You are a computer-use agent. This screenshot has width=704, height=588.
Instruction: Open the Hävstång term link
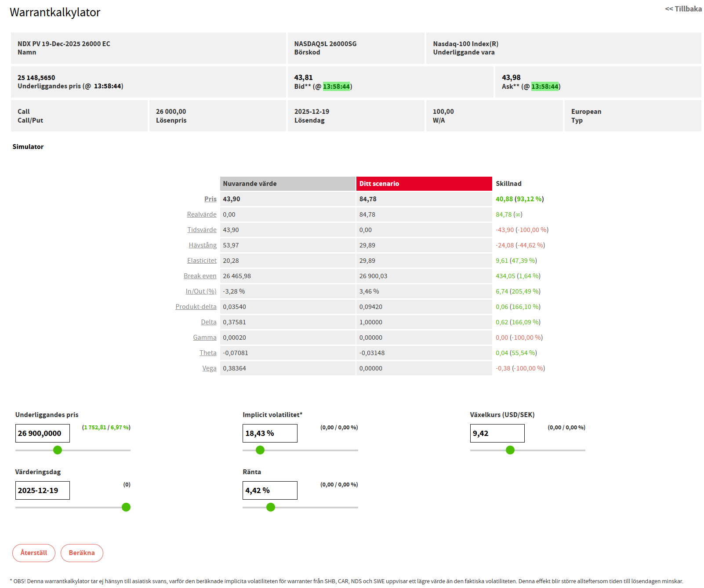click(x=203, y=245)
